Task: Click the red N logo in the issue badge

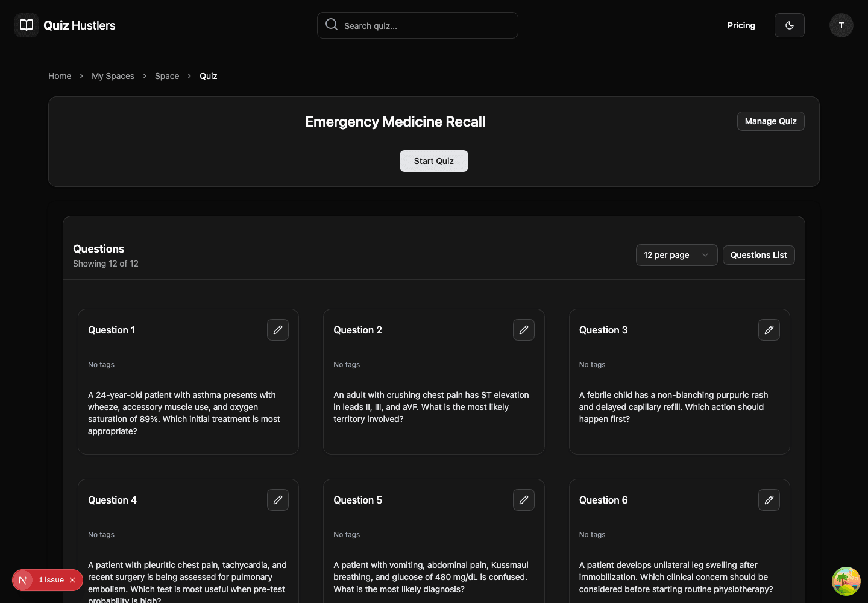Action: coord(23,580)
